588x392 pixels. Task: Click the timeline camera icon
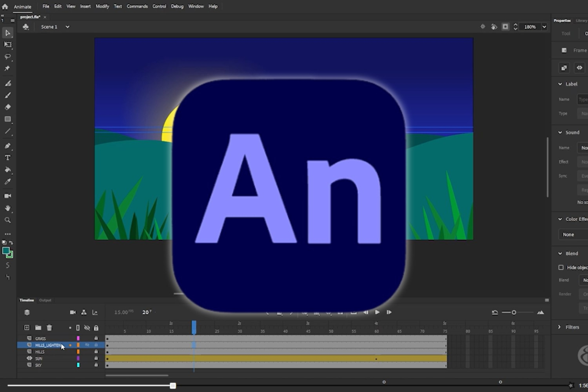pyautogui.click(x=73, y=312)
